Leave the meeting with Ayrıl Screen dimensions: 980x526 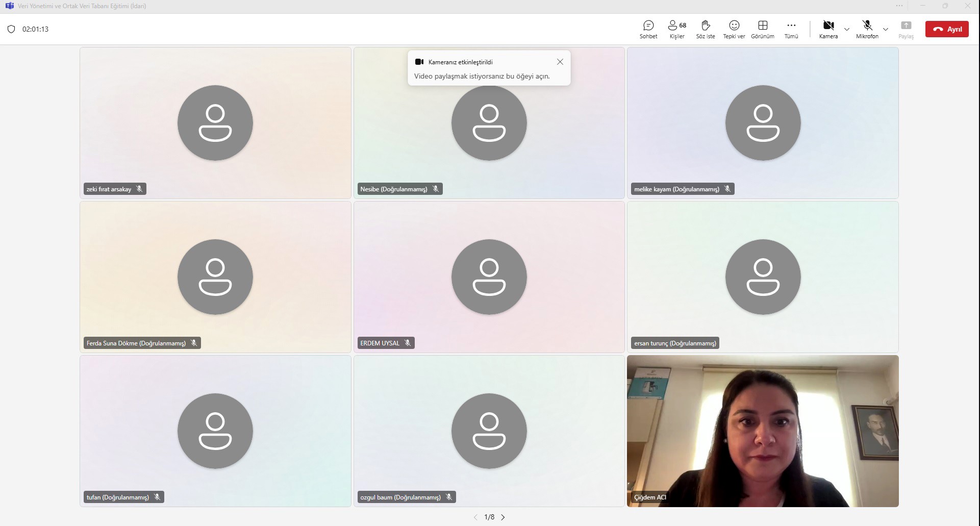[x=947, y=29]
